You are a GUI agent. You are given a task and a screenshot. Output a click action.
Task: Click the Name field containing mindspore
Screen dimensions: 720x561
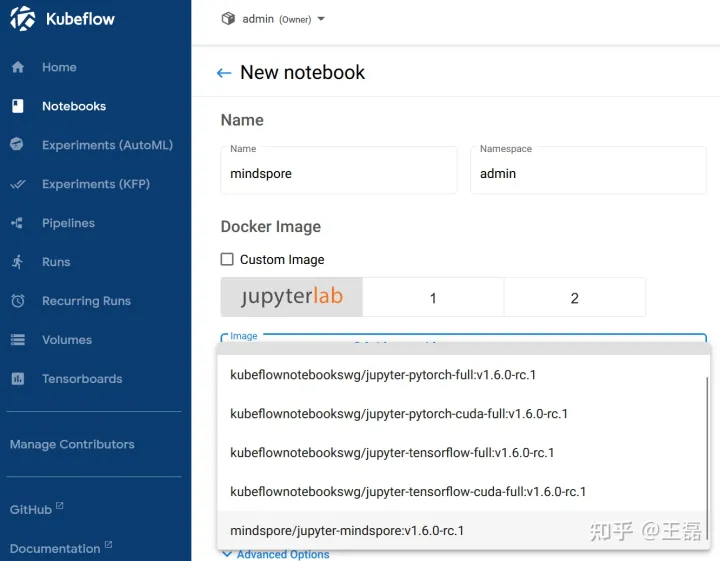[x=339, y=170]
